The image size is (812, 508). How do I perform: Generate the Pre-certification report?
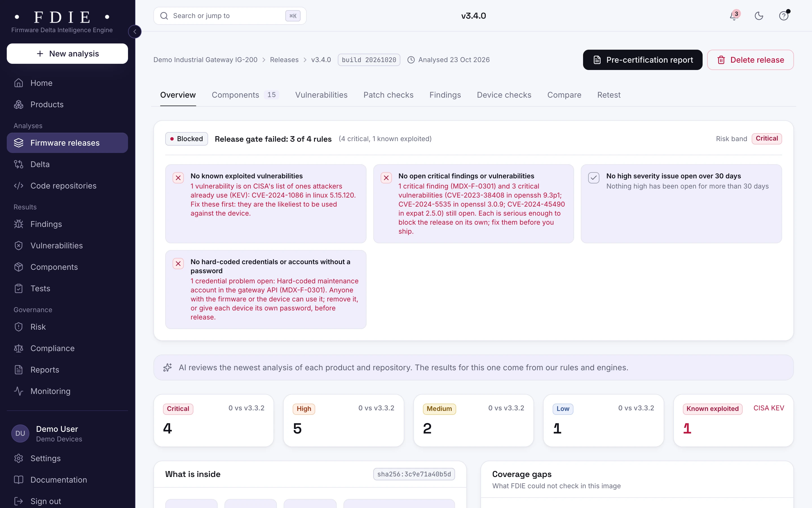tap(643, 60)
